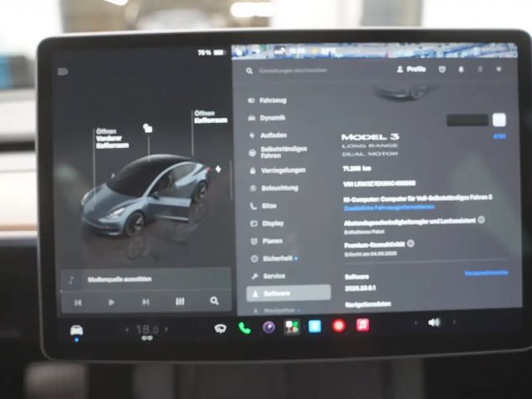Viewport: 532px width, 399px height.
Task: Tap the VIN text line
Action: point(379,184)
